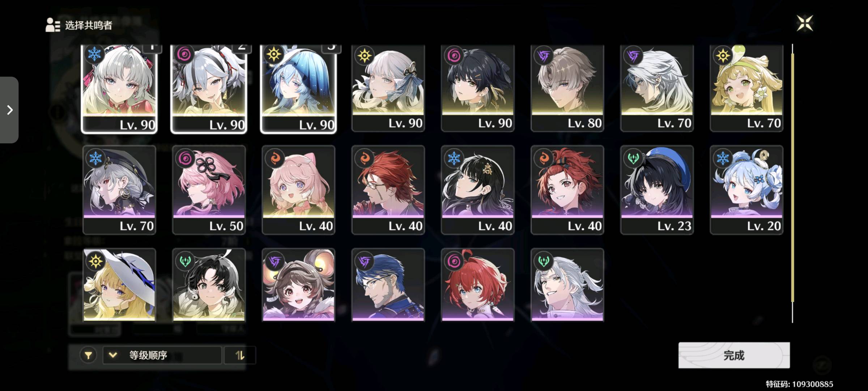Select the Lv. 80 brown-haired male character
The height and width of the screenshot is (391, 868).
(567, 88)
